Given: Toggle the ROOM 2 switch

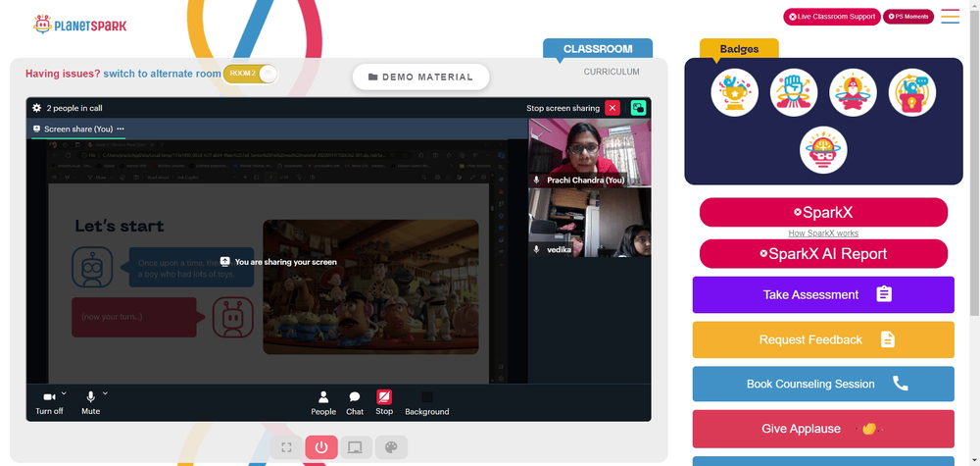Looking at the screenshot, I should [250, 74].
